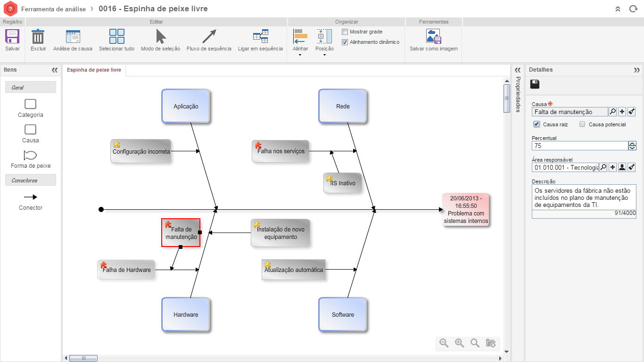Select the Fluxo de sequência arrow tool
Screen dimensions: 644x362
point(209,37)
